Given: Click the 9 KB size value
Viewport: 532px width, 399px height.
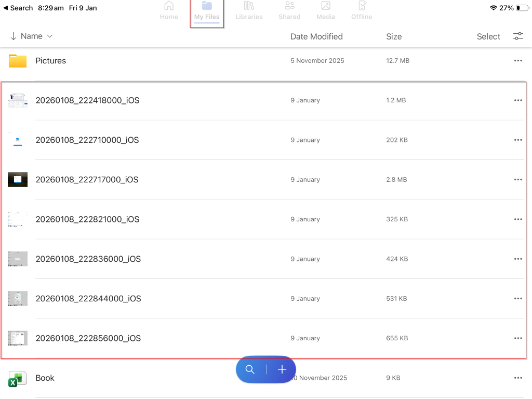Looking at the screenshot, I should coord(393,378).
